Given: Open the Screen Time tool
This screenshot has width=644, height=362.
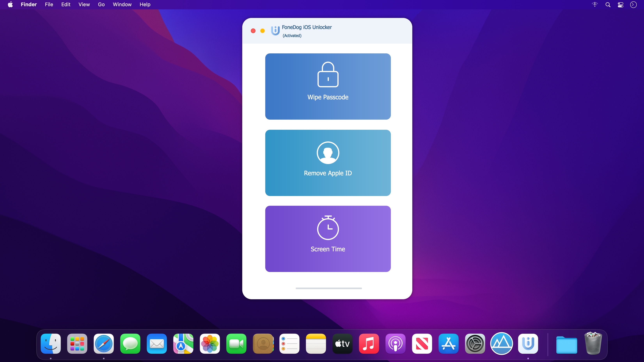Looking at the screenshot, I should pos(328,239).
